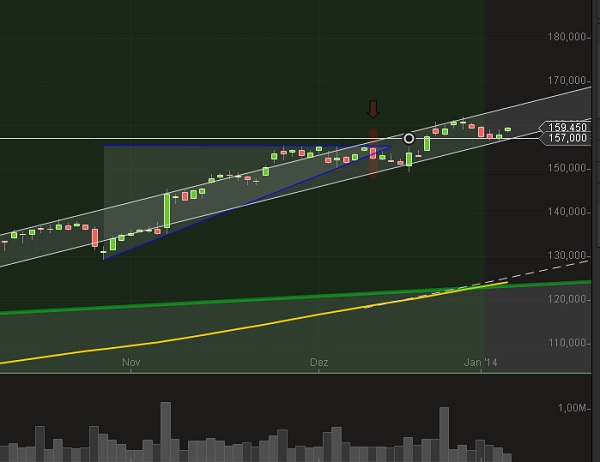Select the tall volume bar in late December
The width and height of the screenshot is (600, 462).
click(444, 434)
